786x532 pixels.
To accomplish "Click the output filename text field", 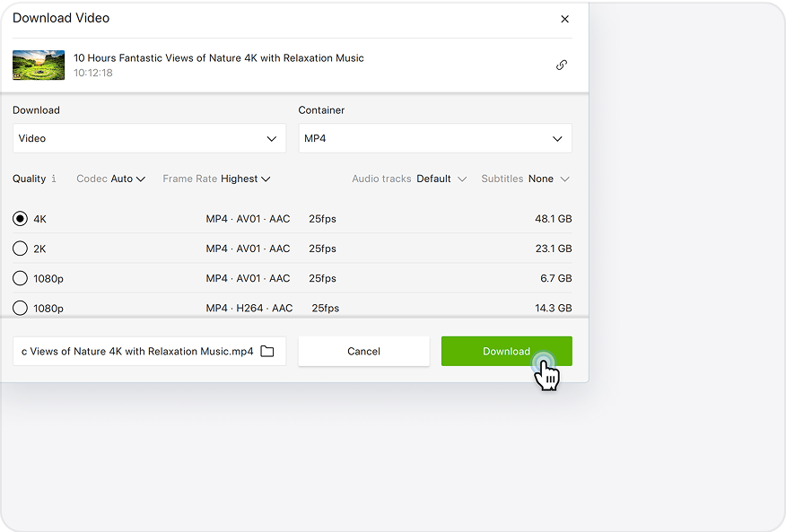I will [x=136, y=352].
